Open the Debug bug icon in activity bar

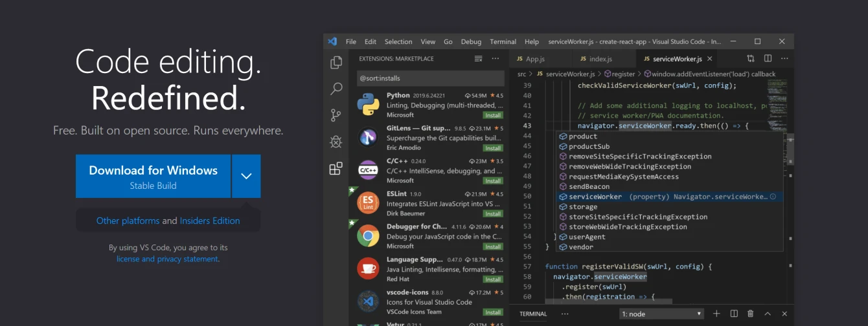[x=336, y=142]
